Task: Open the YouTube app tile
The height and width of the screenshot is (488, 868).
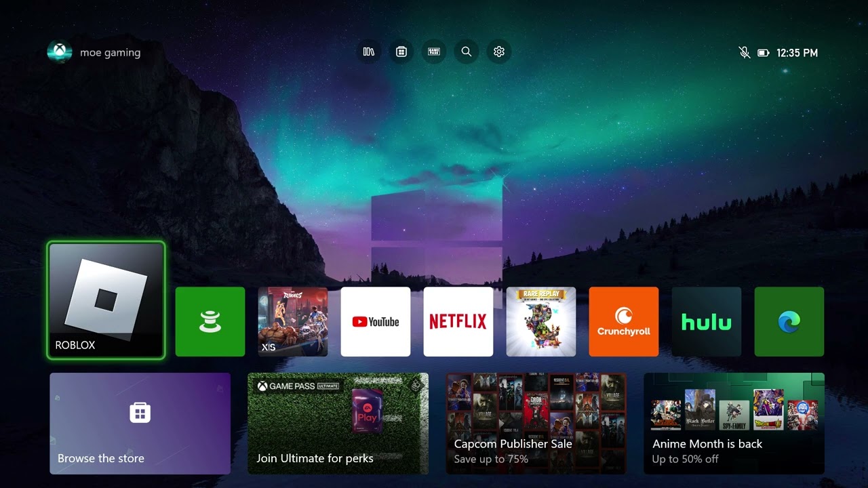Action: click(x=376, y=321)
